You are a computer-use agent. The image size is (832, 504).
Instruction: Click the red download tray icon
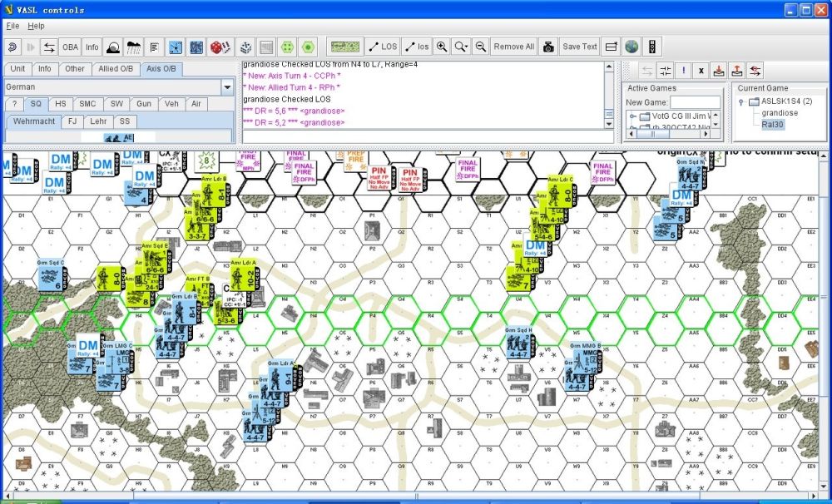[719, 71]
